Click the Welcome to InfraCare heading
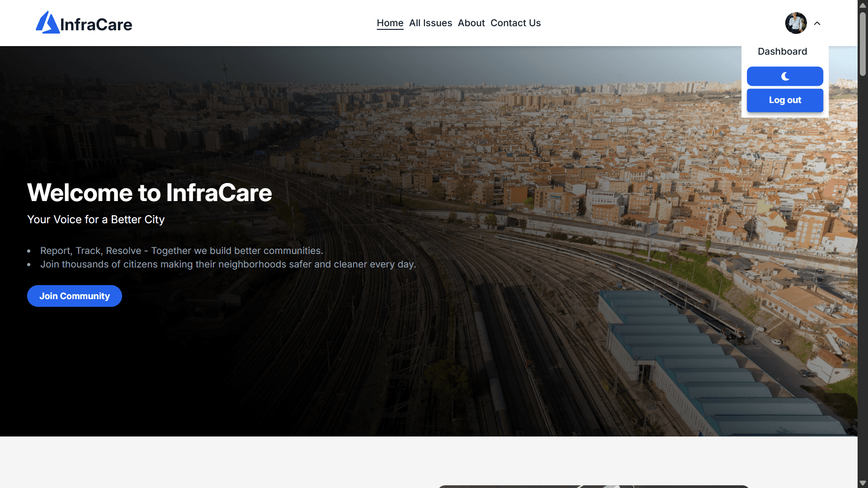This screenshot has height=488, width=868. pyautogui.click(x=150, y=192)
